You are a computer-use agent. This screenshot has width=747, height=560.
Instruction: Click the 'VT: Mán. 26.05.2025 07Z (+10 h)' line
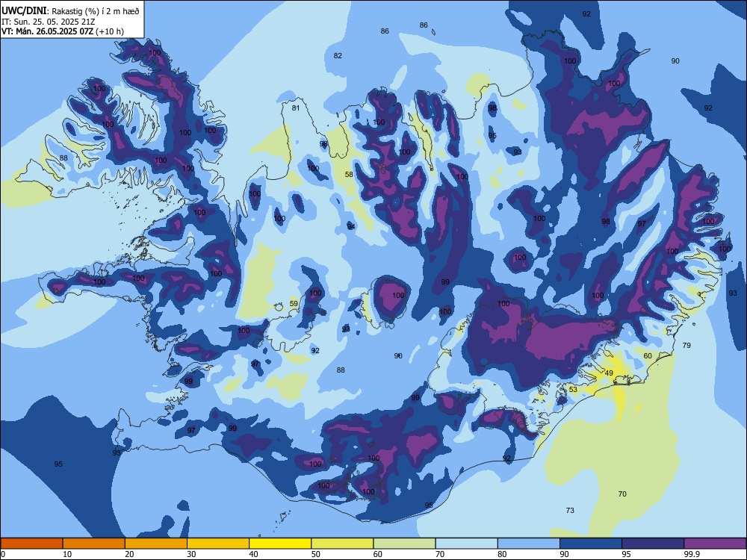point(63,31)
